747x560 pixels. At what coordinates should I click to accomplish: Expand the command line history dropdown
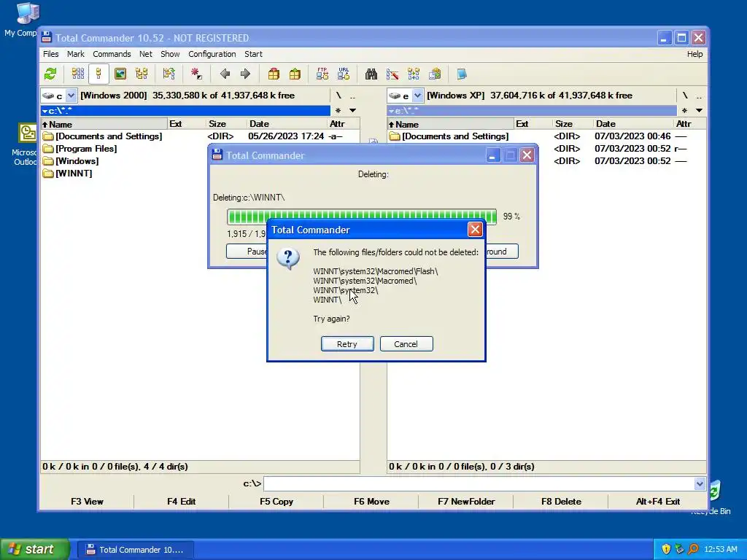700,484
